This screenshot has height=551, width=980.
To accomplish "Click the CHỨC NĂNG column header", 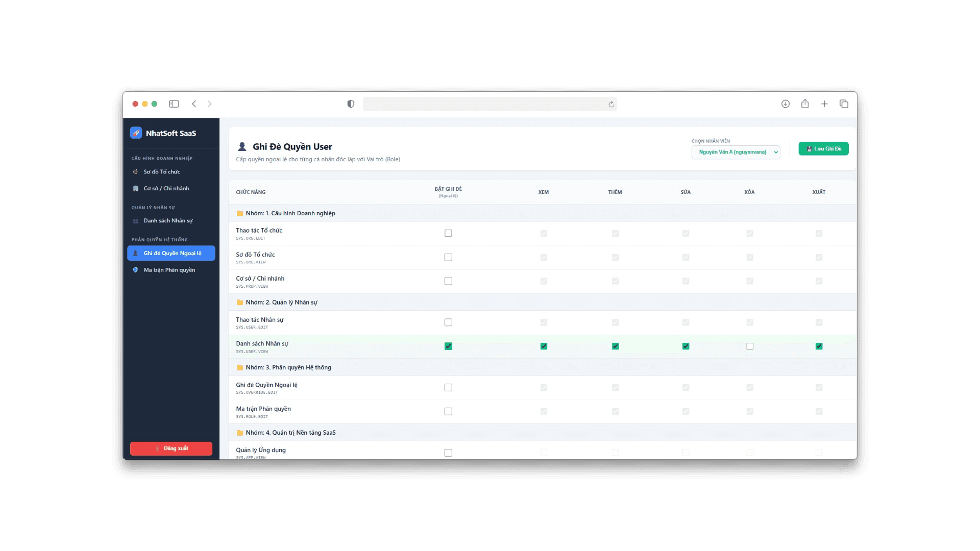I will [x=251, y=192].
